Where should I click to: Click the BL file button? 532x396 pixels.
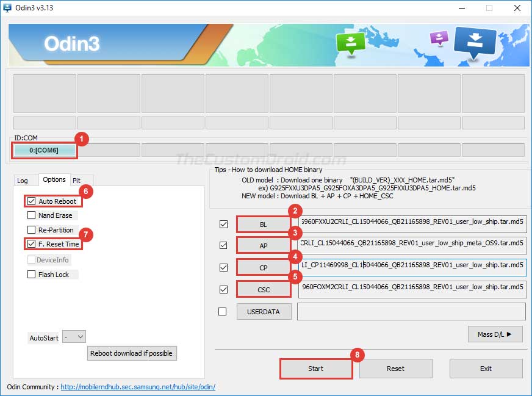point(264,225)
